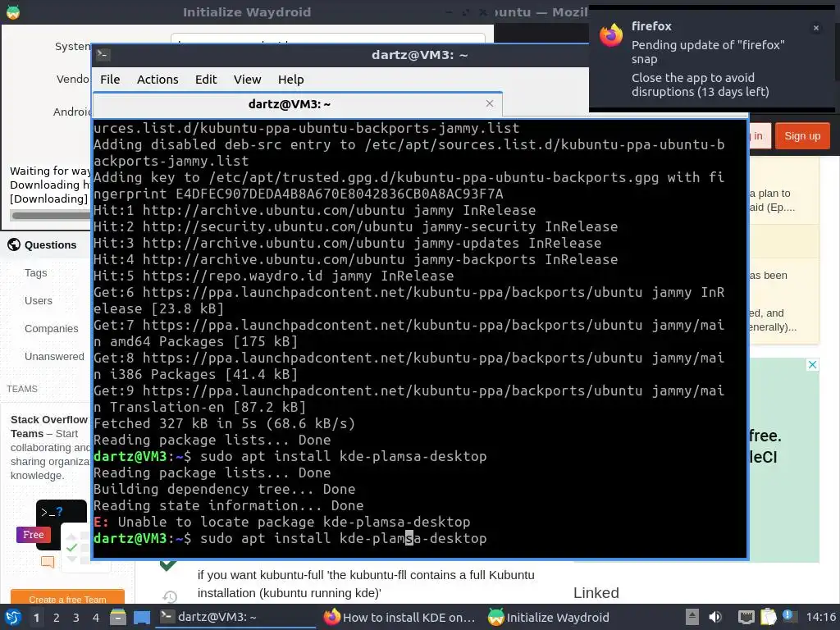
Task: Open the volume speaker tray icon
Action: (715, 617)
